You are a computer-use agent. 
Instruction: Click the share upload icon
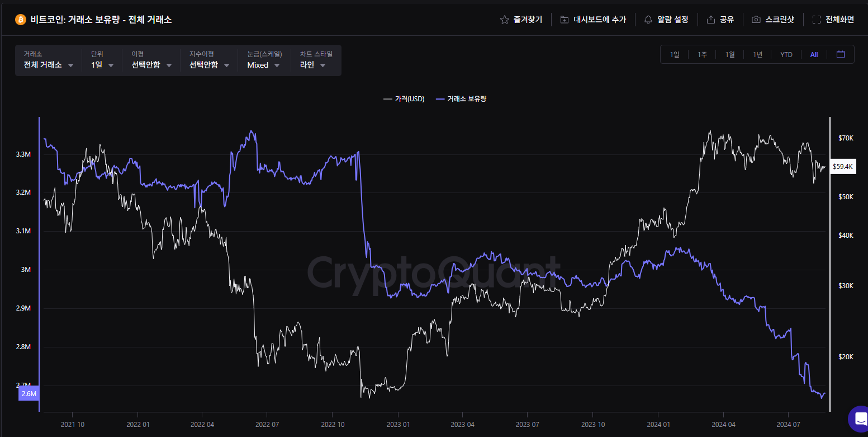(x=711, y=20)
